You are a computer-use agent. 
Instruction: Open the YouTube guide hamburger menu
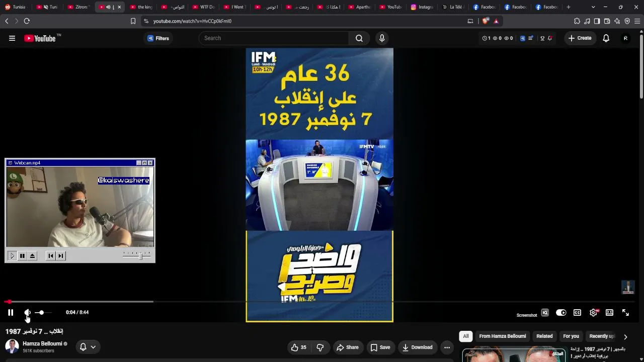pyautogui.click(x=12, y=38)
